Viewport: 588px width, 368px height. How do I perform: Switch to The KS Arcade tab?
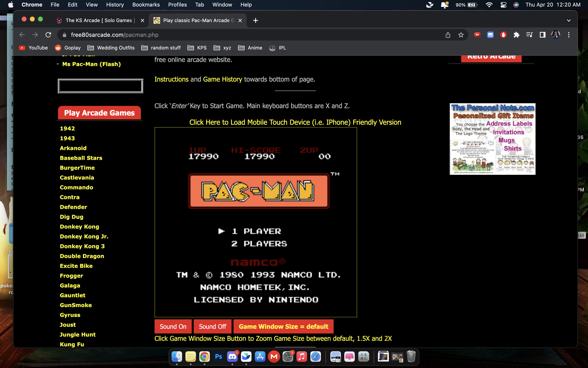point(100,20)
